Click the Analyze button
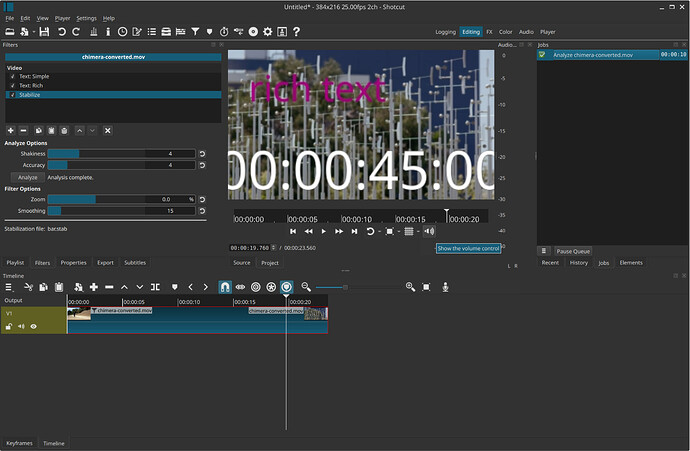 (x=28, y=177)
